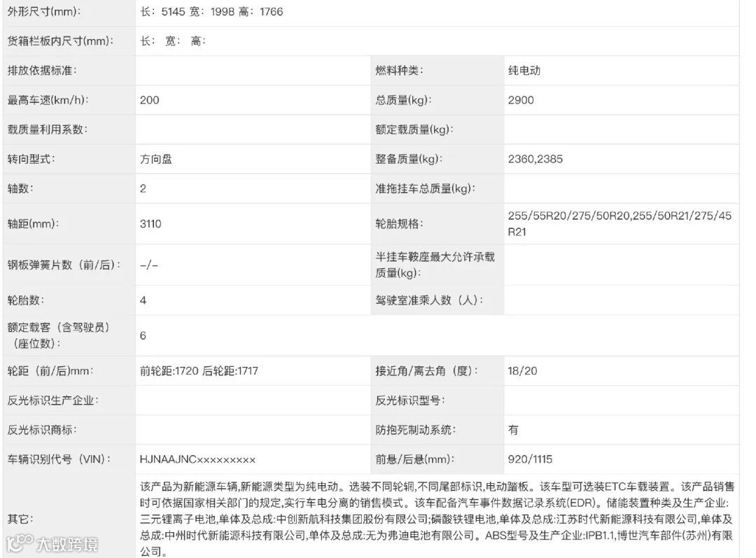Click the leaf spring value -/-
The width and height of the screenshot is (756, 558).
point(149,265)
